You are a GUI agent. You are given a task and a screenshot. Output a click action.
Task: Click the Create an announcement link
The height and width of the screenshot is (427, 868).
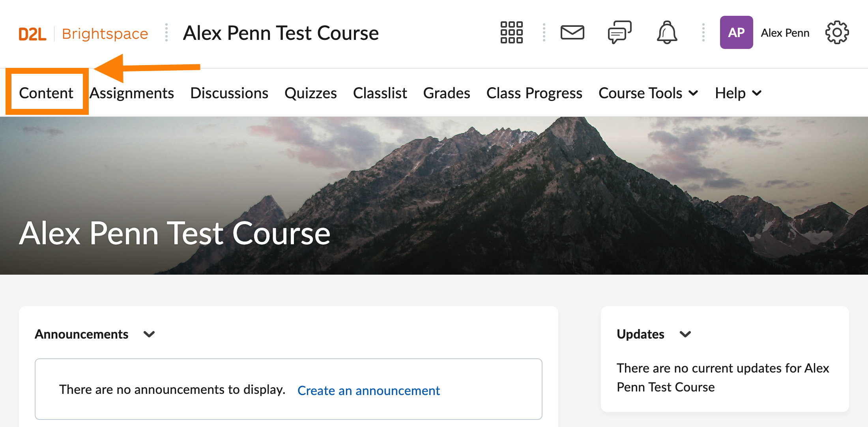(x=369, y=390)
